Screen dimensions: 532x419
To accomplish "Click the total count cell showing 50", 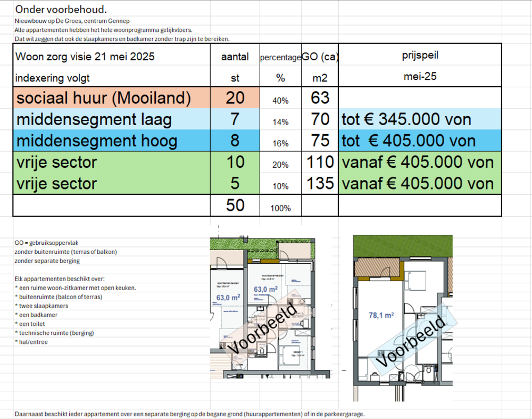I will click(x=235, y=205).
